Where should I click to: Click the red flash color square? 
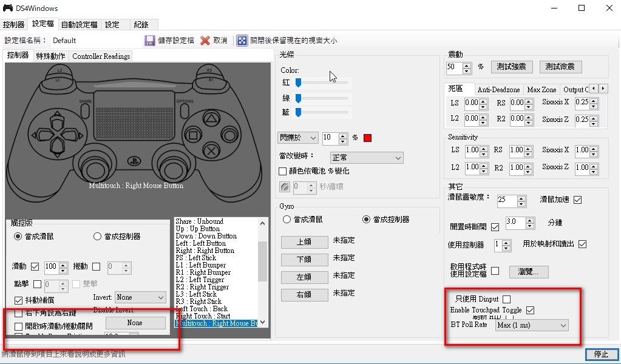click(x=367, y=138)
